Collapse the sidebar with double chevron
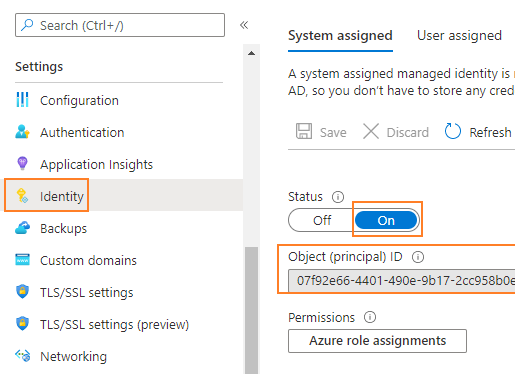 [244, 25]
